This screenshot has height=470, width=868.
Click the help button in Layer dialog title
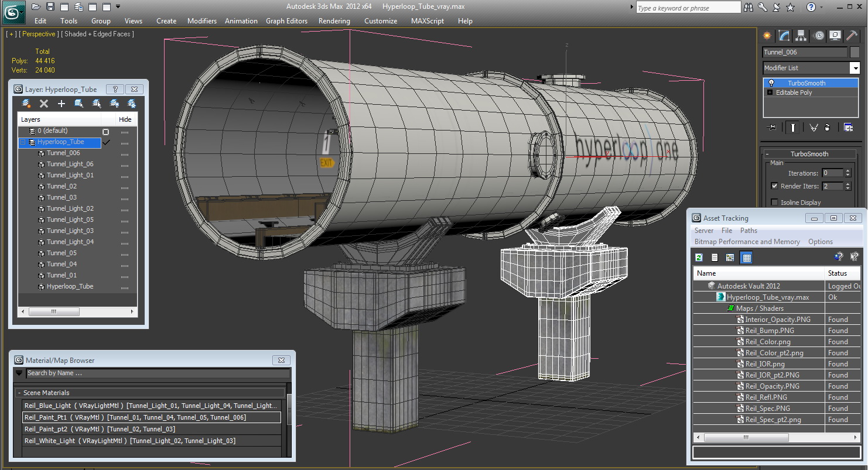click(115, 90)
